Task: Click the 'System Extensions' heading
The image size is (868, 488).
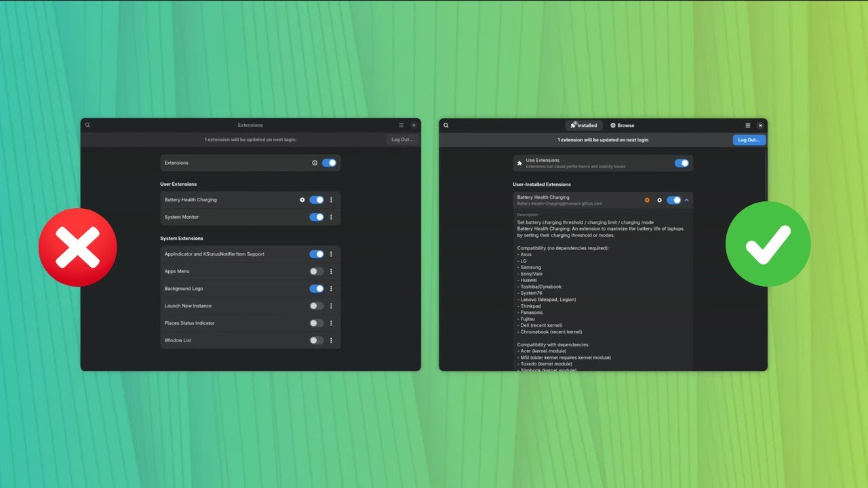Action: [x=182, y=239]
